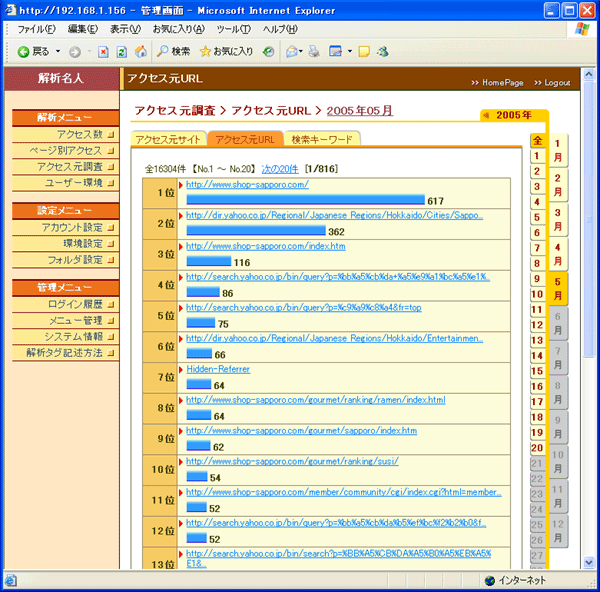The height and width of the screenshot is (592, 600).
Task: Click the IE Back button
Action: point(33,51)
